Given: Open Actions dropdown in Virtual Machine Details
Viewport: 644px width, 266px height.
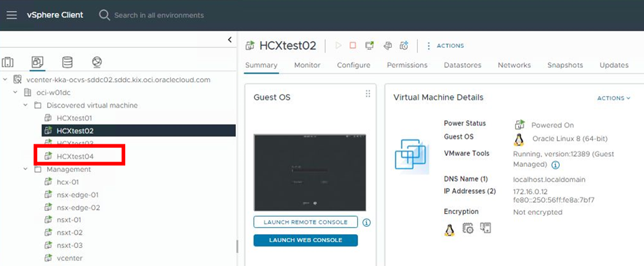Looking at the screenshot, I should 613,98.
